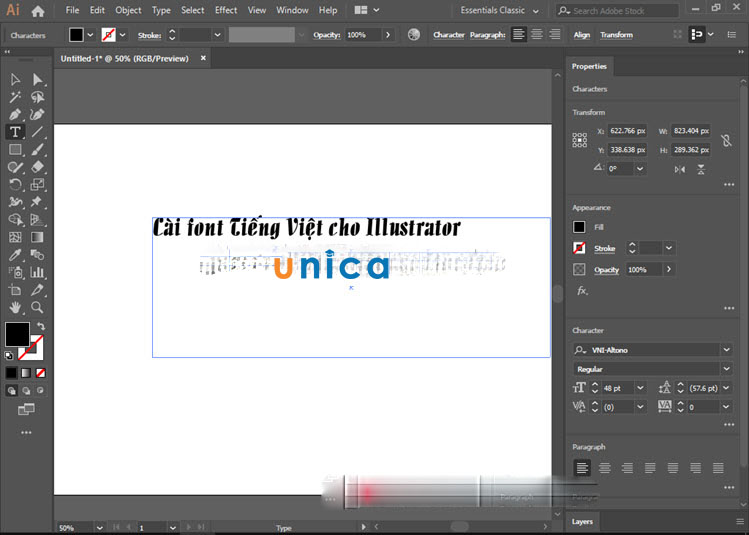
Task: Click the Fill color swatch in Appearance
Action: point(579,227)
